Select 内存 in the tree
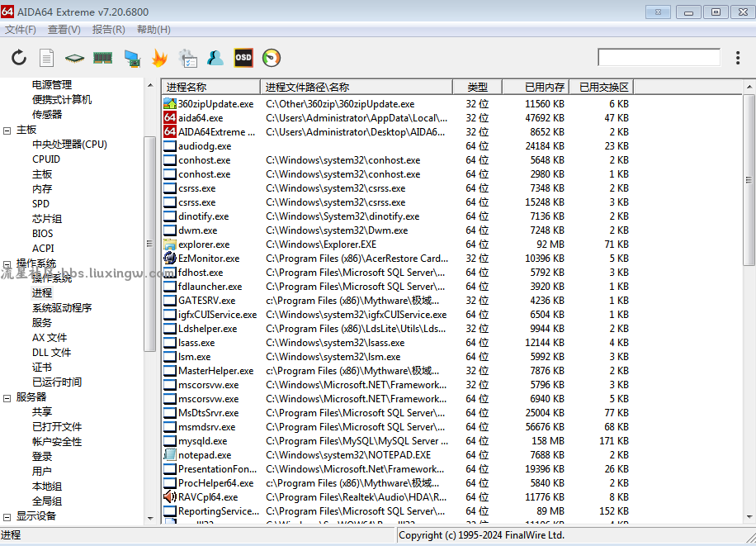Screen dimensions: 756x546 click(x=42, y=189)
